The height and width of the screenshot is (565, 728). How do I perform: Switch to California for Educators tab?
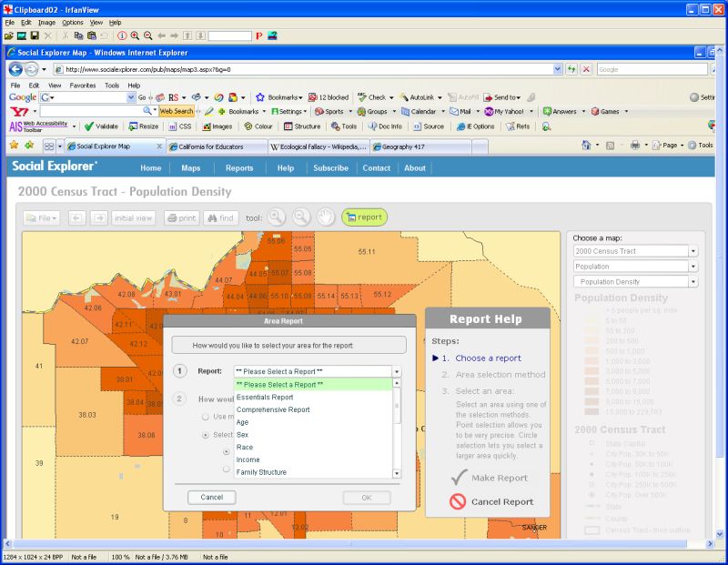coord(217,146)
